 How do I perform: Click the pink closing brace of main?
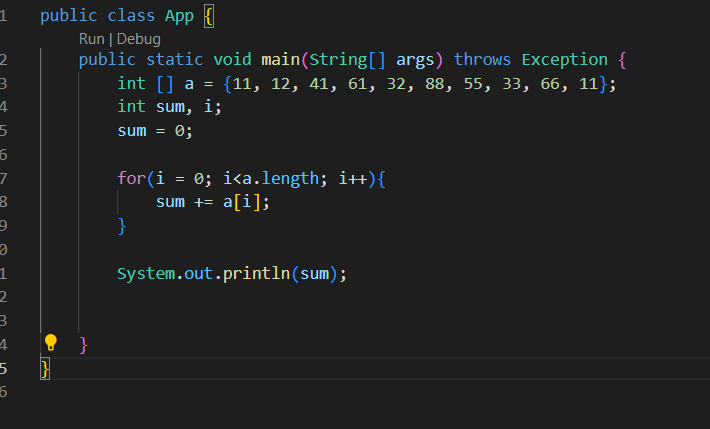click(83, 345)
